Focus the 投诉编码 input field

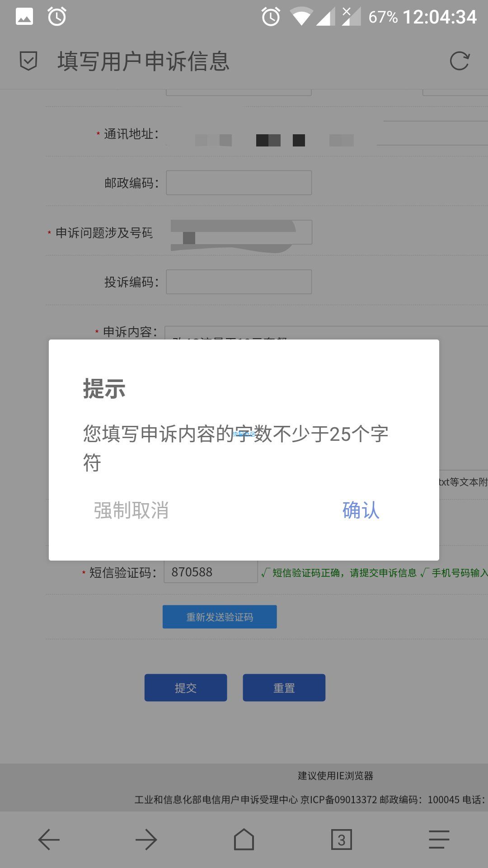click(x=239, y=282)
